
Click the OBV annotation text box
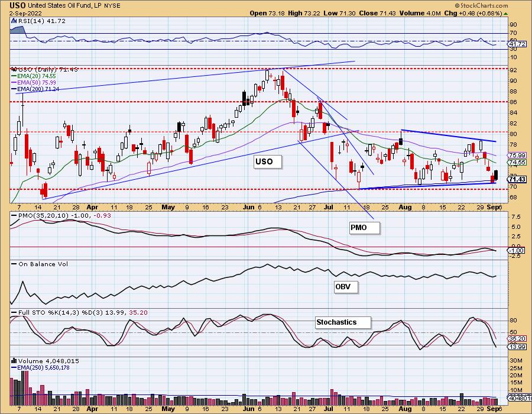pyautogui.click(x=344, y=286)
